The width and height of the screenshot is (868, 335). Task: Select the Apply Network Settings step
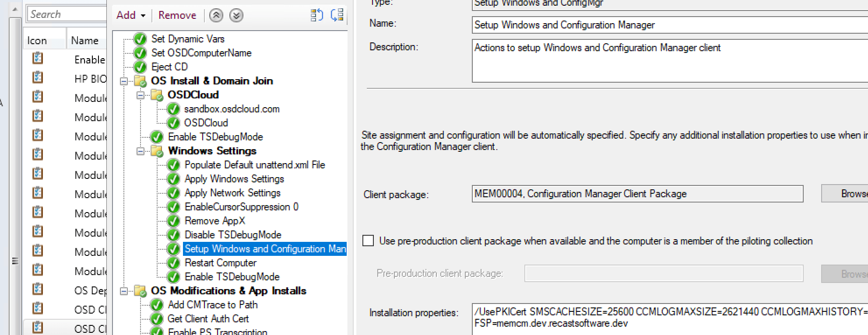[232, 193]
